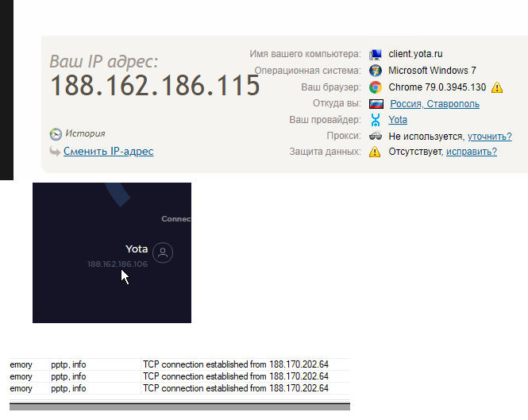Click the partial Connect label in dark panel

(176, 219)
